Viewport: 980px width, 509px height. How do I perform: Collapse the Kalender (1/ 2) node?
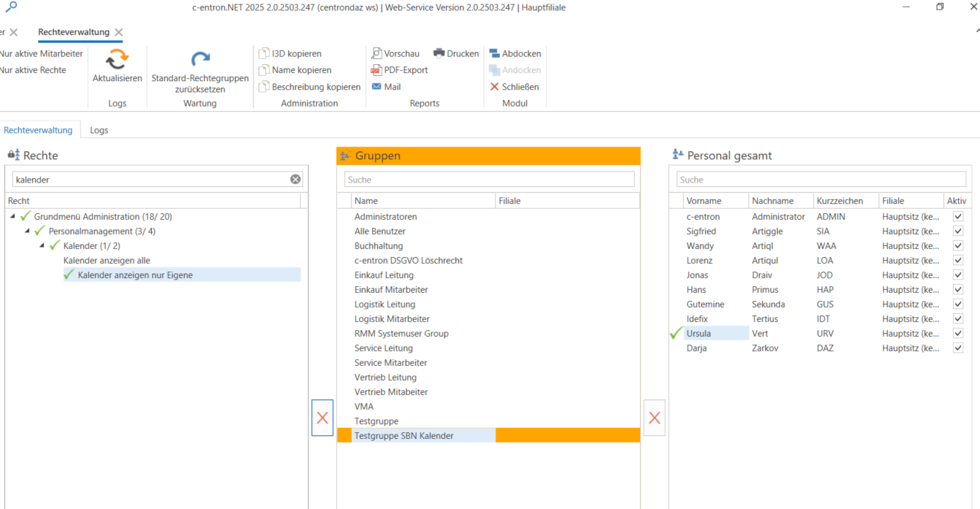(x=42, y=245)
